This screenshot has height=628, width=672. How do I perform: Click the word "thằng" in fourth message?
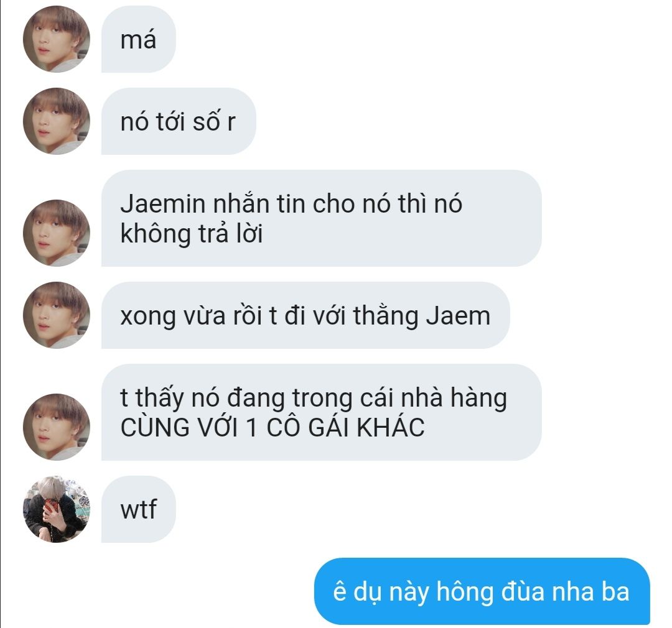(x=386, y=316)
